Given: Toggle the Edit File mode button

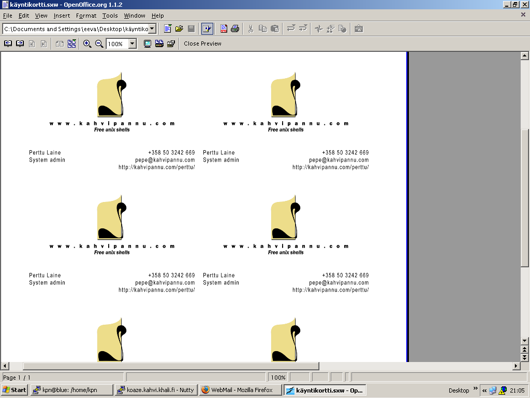Looking at the screenshot, I should (208, 28).
